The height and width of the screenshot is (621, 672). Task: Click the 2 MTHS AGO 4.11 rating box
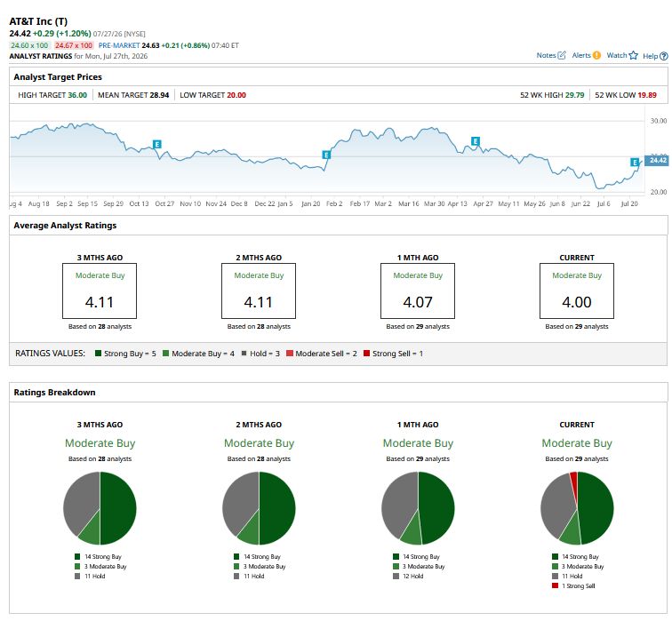pyautogui.click(x=259, y=291)
